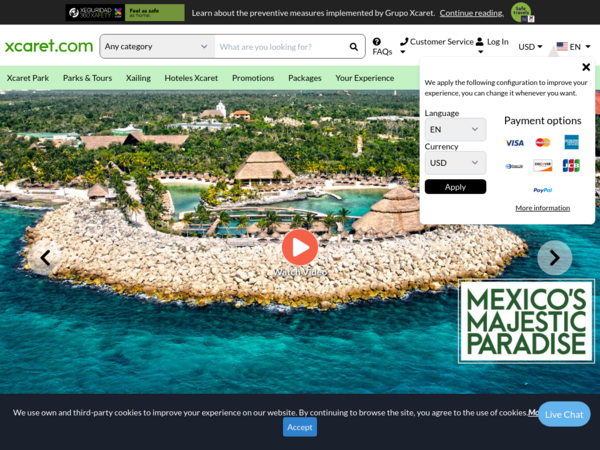Image resolution: width=600 pixels, height=450 pixels.
Task: Click the search magnifier icon
Action: (x=354, y=47)
